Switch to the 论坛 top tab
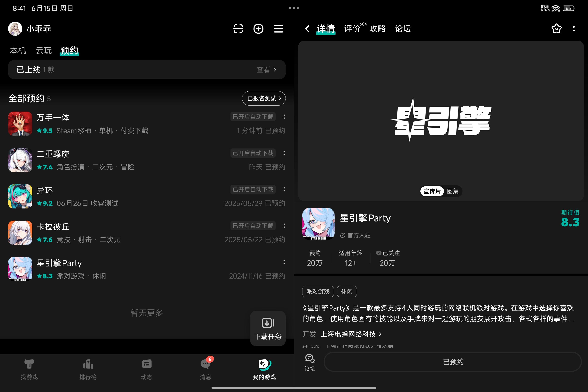The image size is (588, 392). click(403, 29)
